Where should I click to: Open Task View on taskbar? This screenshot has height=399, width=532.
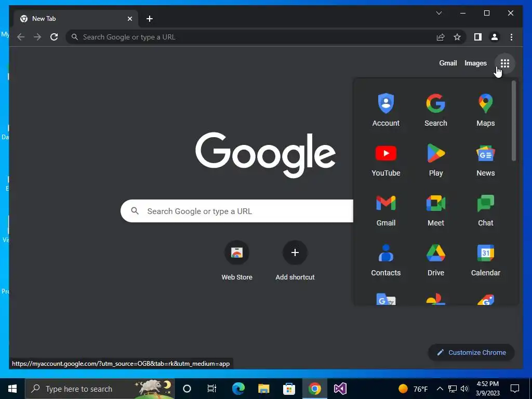212,389
